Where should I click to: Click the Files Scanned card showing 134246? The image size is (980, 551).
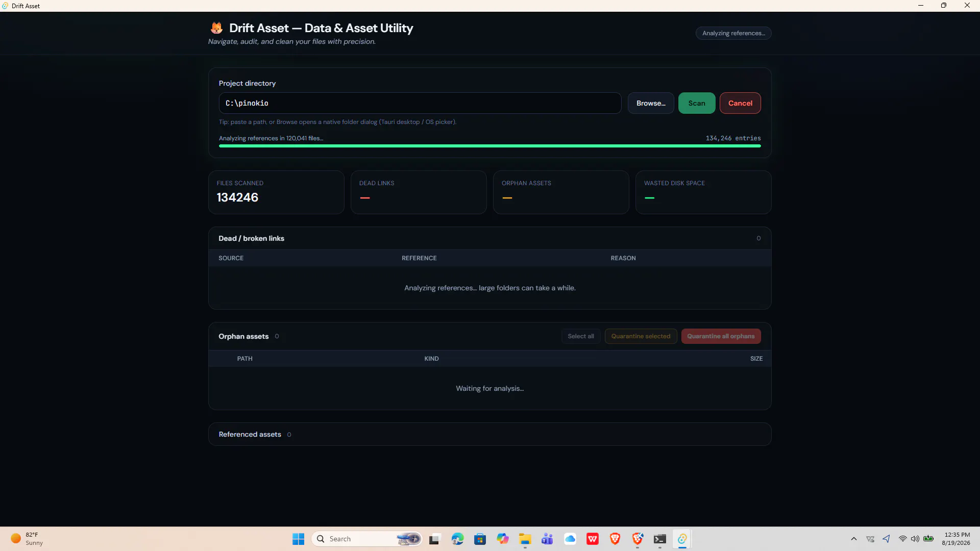[x=276, y=192]
